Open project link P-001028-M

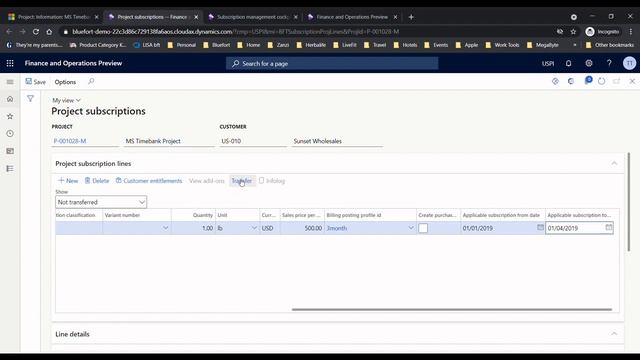coord(70,141)
